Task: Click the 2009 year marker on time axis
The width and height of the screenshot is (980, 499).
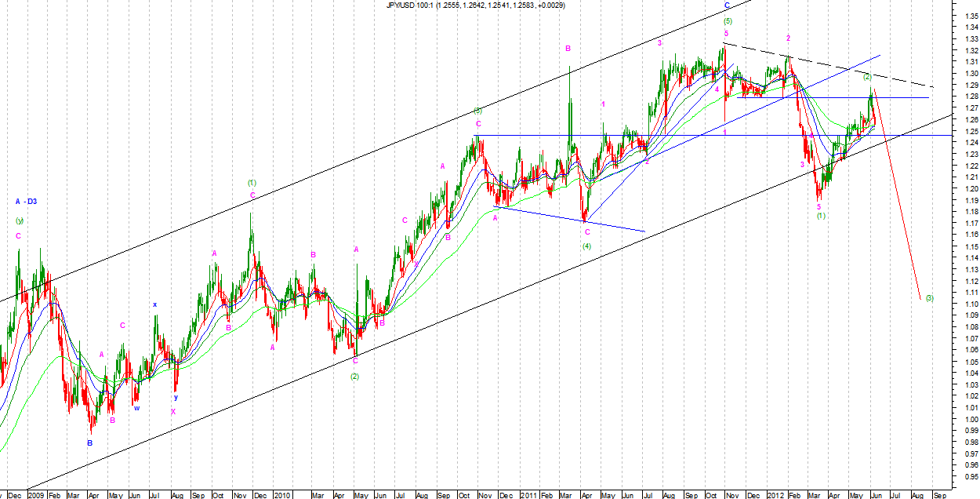Action: pos(36,495)
